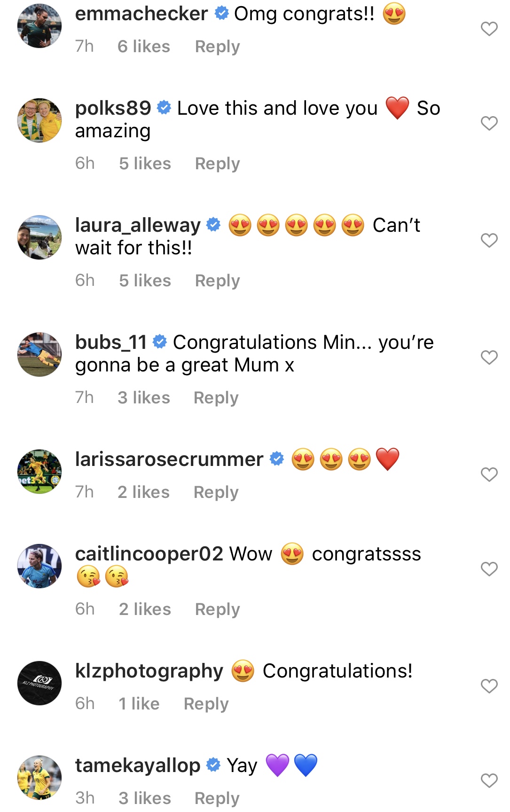Reply to klzphotography's comment

click(x=206, y=704)
